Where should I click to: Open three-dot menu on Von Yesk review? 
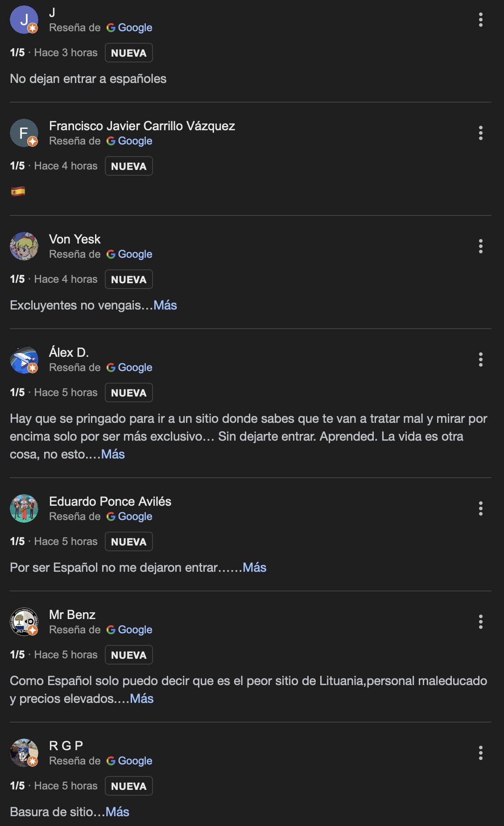click(480, 246)
